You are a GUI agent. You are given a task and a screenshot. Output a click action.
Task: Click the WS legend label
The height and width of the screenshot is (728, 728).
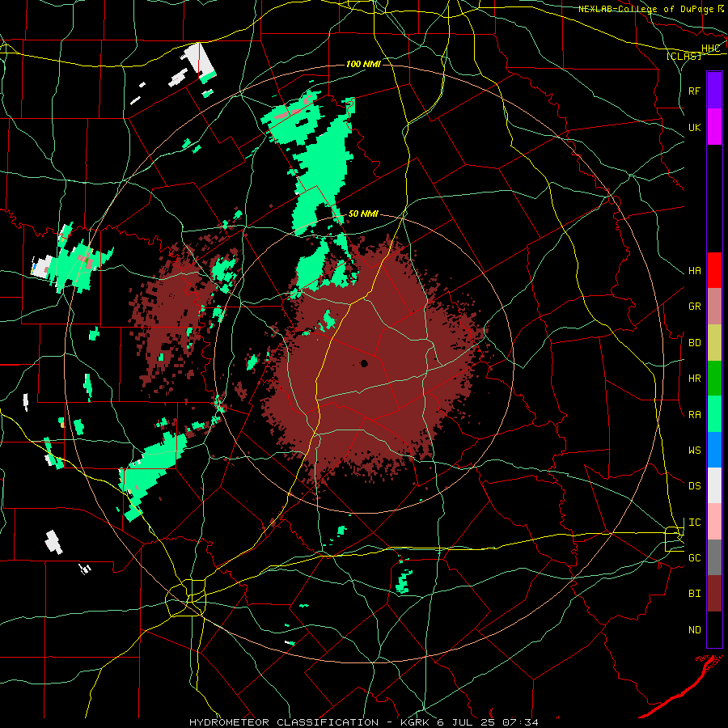[x=694, y=451]
